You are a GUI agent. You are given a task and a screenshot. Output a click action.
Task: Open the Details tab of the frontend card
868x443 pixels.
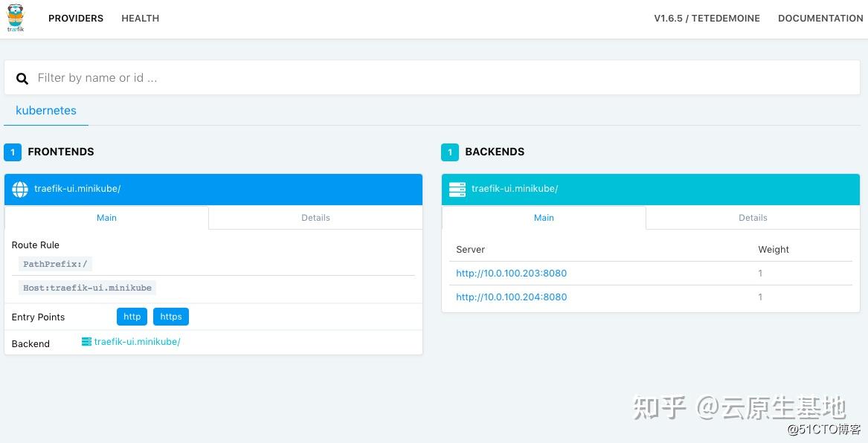click(315, 217)
